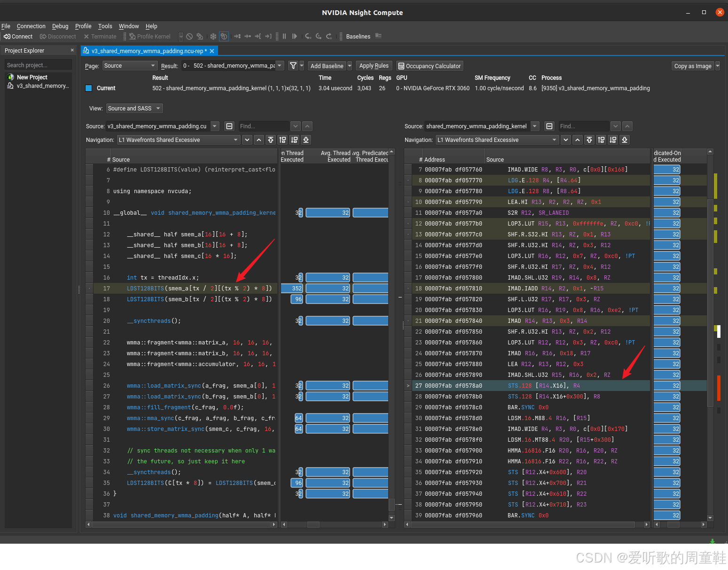Image resolution: width=728 pixels, height=570 pixels.
Task: Click the Pause icon in toolbar
Action: pyautogui.click(x=284, y=36)
